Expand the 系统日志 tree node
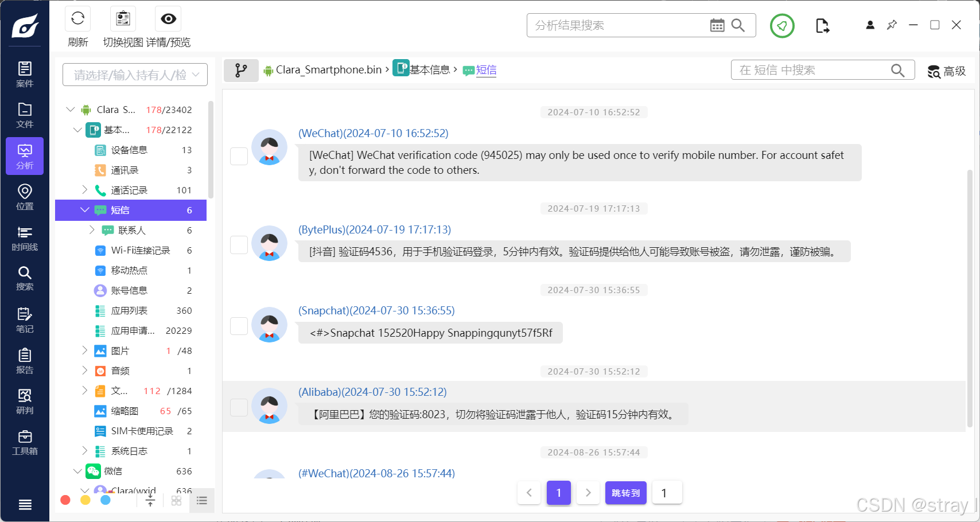980x522 pixels. [84, 450]
